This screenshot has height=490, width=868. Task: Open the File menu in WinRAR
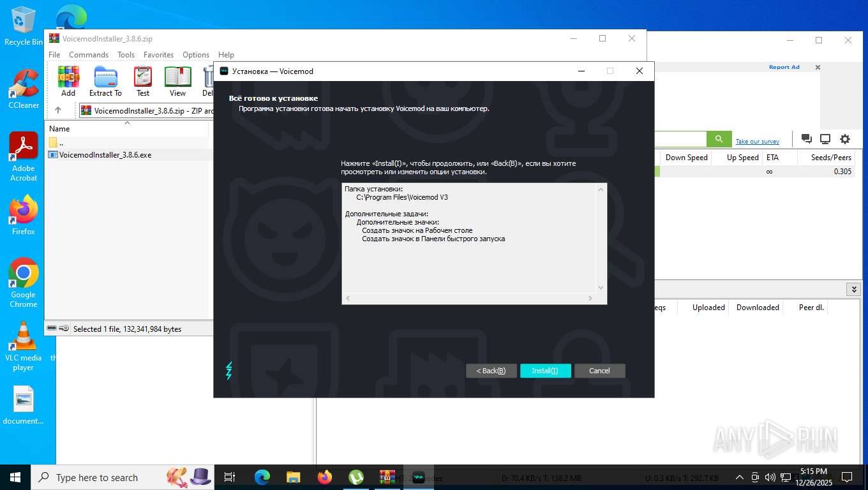click(x=54, y=55)
